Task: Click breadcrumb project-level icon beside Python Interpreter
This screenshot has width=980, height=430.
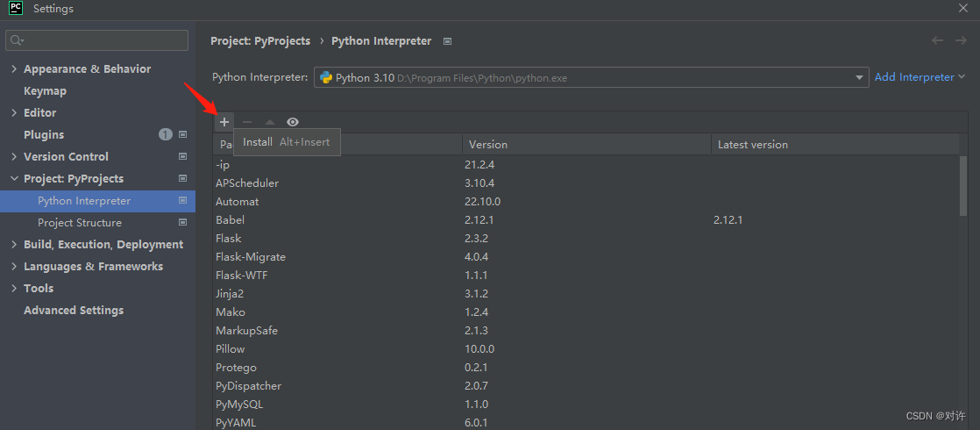Action: (447, 41)
